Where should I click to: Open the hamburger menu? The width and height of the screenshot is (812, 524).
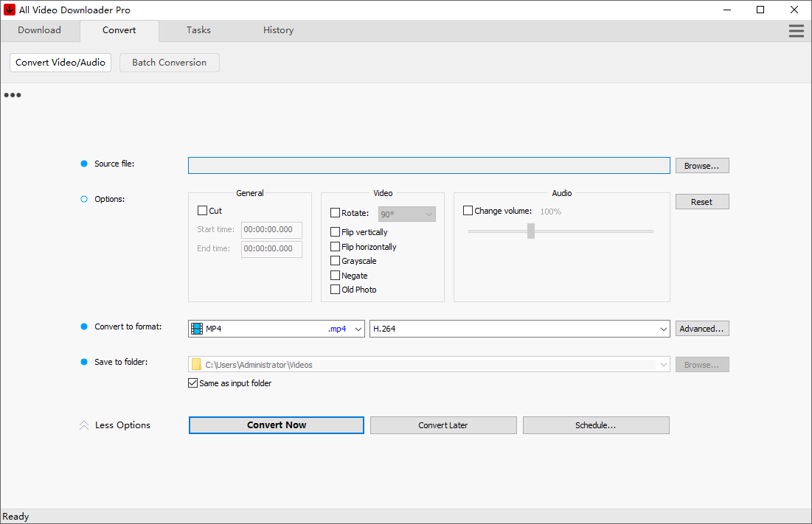(x=796, y=31)
